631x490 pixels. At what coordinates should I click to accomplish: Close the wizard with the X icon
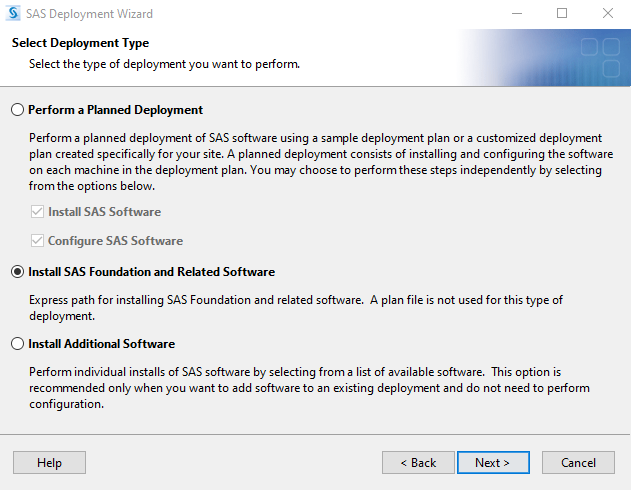click(608, 13)
